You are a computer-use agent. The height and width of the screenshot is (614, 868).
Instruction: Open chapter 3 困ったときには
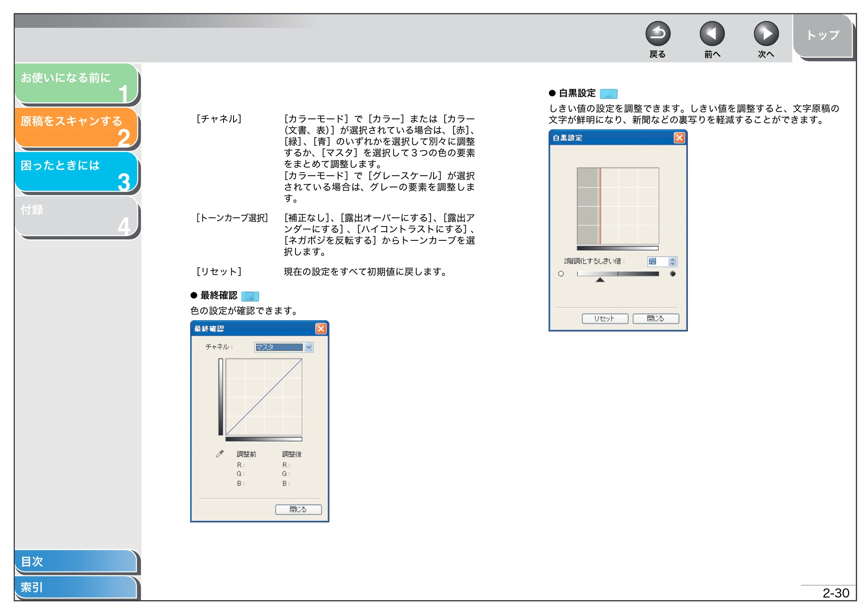point(76,172)
